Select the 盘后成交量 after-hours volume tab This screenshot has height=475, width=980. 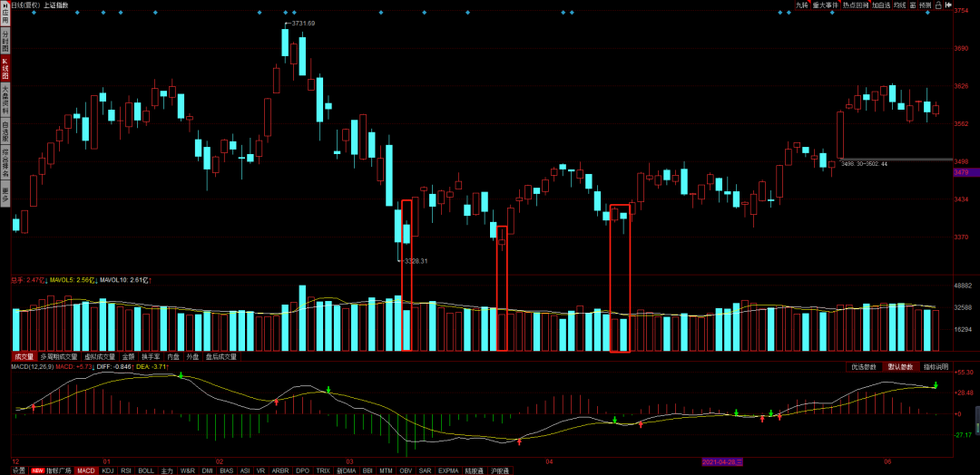click(222, 357)
